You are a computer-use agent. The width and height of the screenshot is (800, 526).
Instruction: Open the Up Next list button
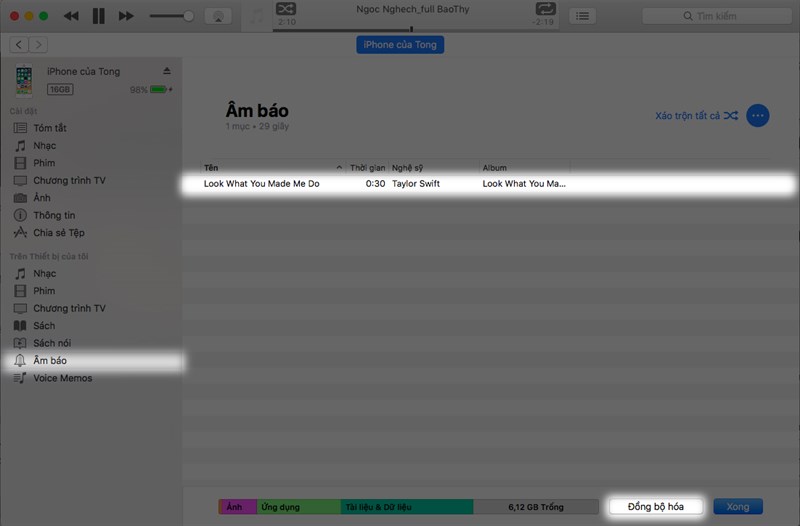[582, 16]
